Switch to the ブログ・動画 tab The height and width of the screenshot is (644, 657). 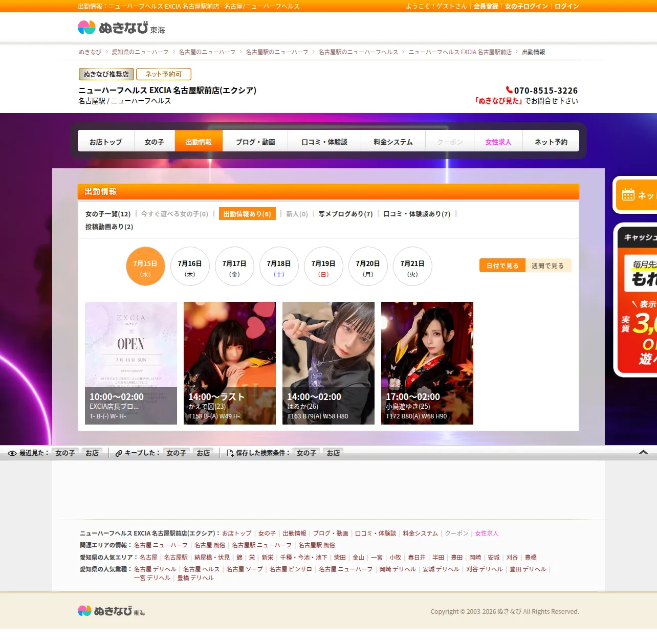[255, 142]
